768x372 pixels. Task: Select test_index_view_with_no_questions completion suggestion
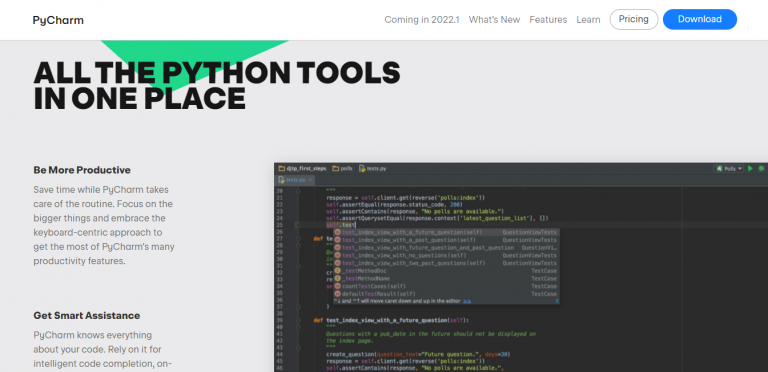tap(447, 255)
